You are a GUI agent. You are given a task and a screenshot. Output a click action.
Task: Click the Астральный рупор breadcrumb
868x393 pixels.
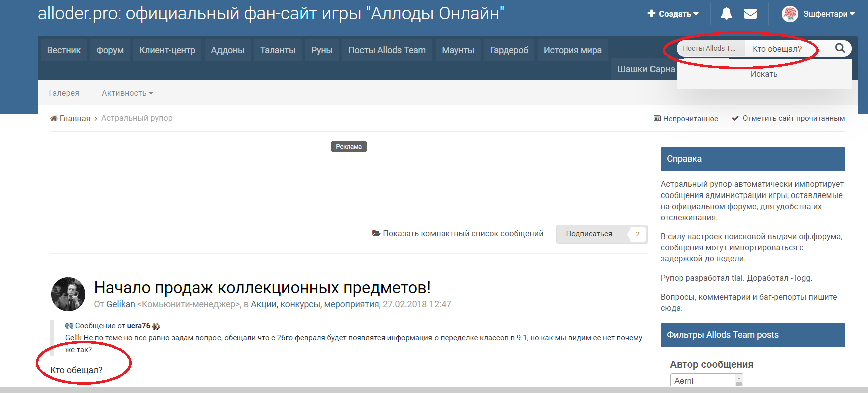click(137, 118)
